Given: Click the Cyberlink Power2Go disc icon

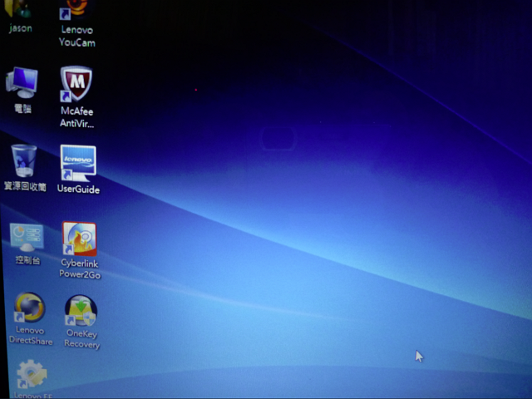Looking at the screenshot, I should 80,239.
